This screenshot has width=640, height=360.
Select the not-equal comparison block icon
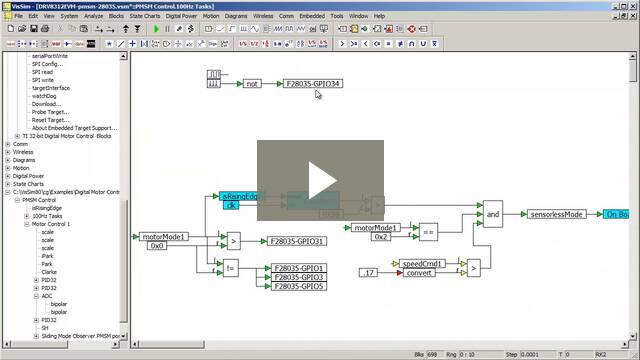[400, 44]
